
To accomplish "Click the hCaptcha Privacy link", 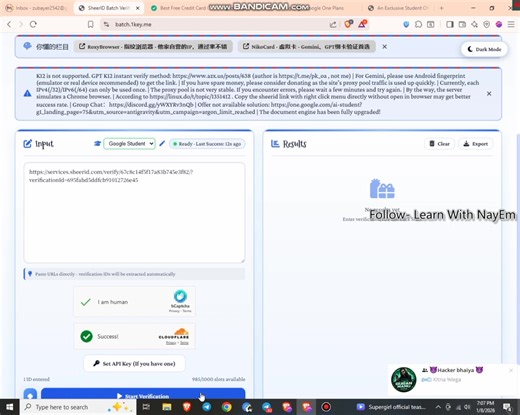I will click(x=174, y=311).
